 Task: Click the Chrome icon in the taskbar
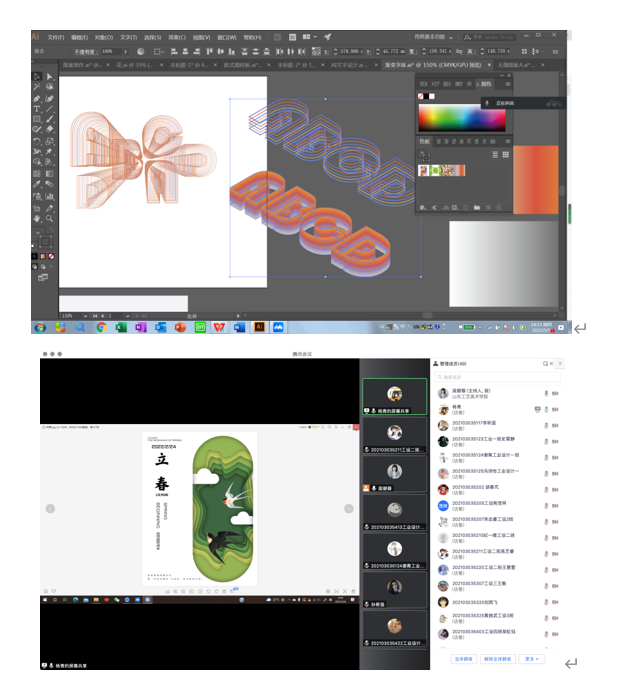101,327
